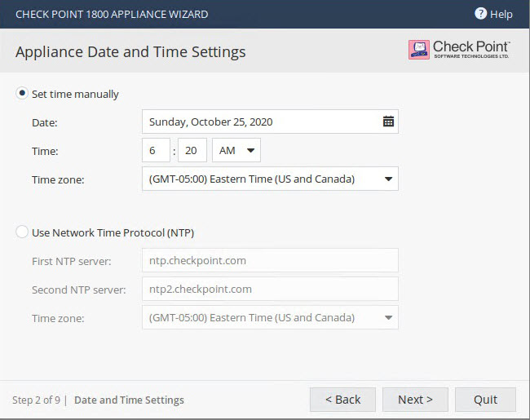Click the minutes field showing 20
Viewport: 530px width, 420px height.
click(192, 150)
